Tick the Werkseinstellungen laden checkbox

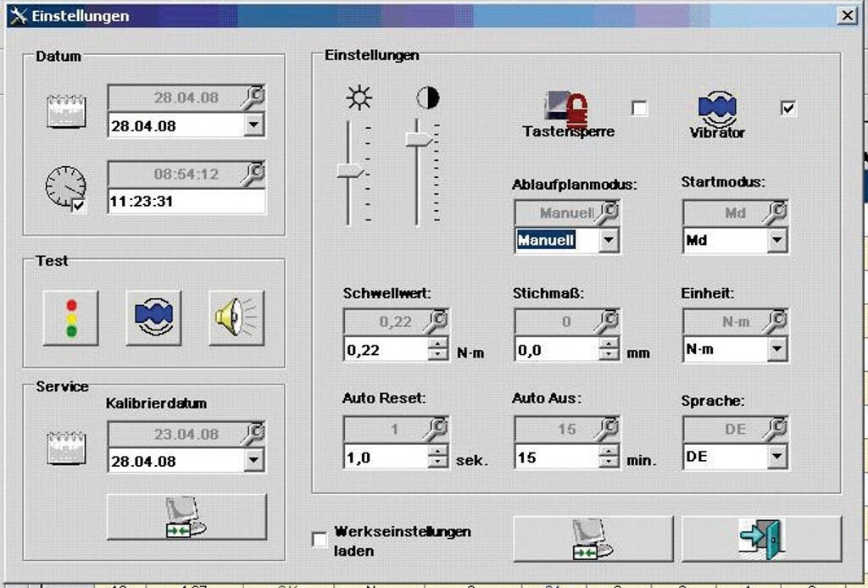pos(320,540)
